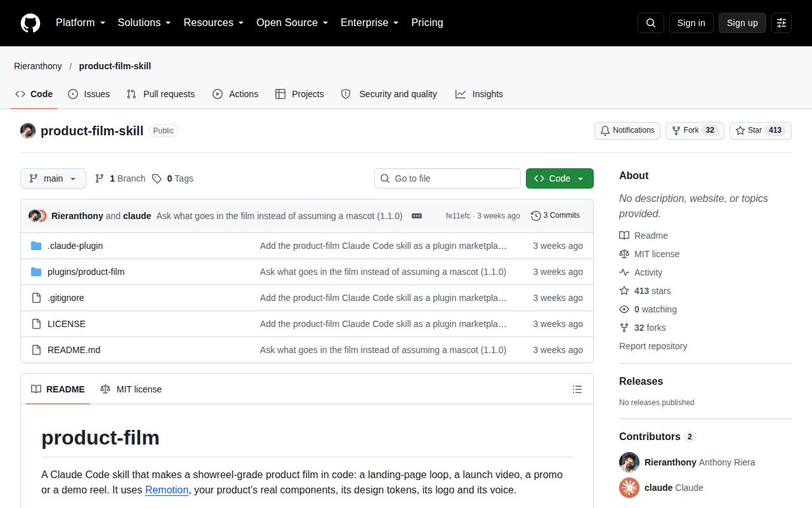Select the Code repository tab
The height and width of the screenshot is (508, 812).
[x=34, y=94]
